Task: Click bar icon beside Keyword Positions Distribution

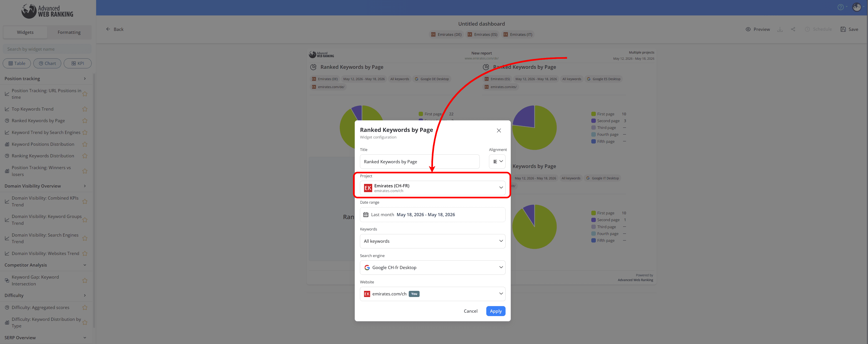Action: pos(7,144)
